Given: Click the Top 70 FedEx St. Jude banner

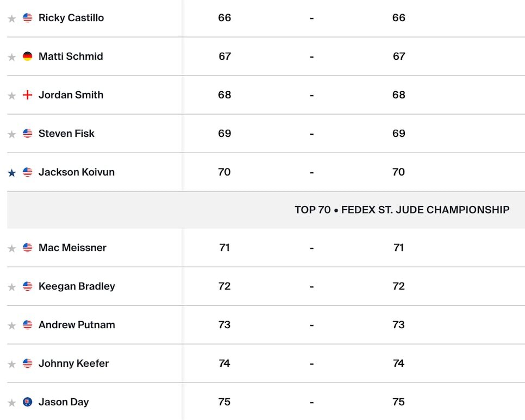Looking at the screenshot, I should tap(266, 210).
